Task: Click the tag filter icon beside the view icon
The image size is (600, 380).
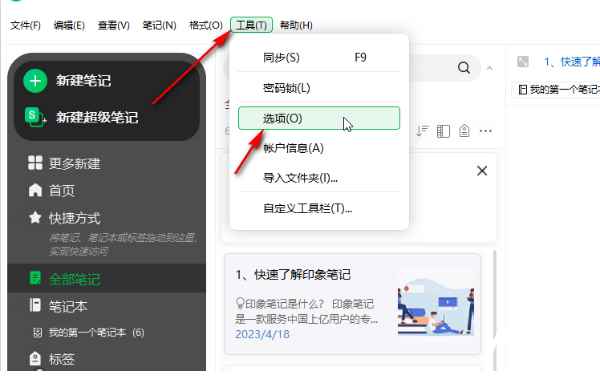Action: (464, 131)
